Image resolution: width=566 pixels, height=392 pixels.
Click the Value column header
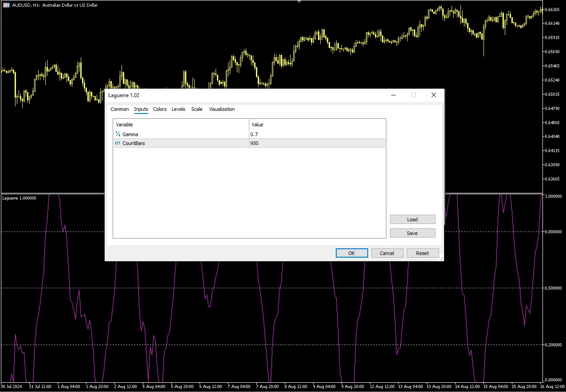coord(317,125)
